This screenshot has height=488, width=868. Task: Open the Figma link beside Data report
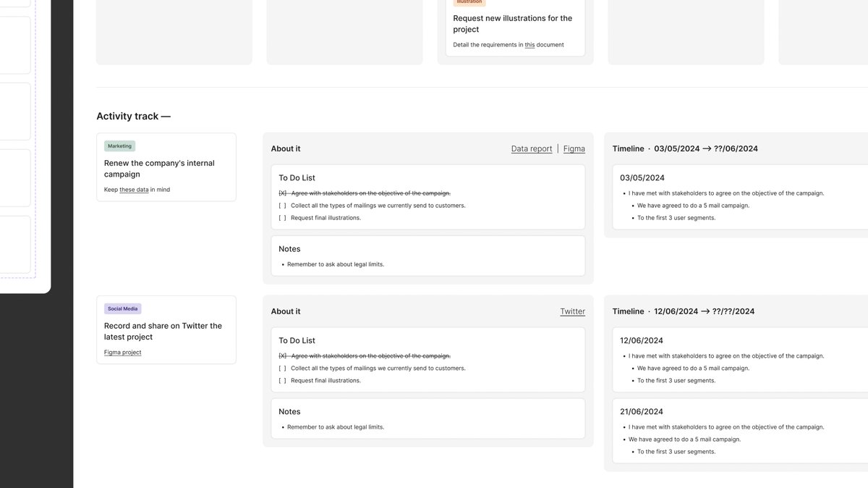tap(574, 148)
